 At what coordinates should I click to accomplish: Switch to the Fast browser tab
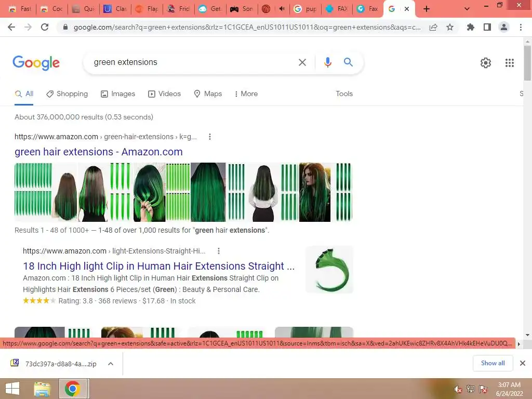click(20, 9)
